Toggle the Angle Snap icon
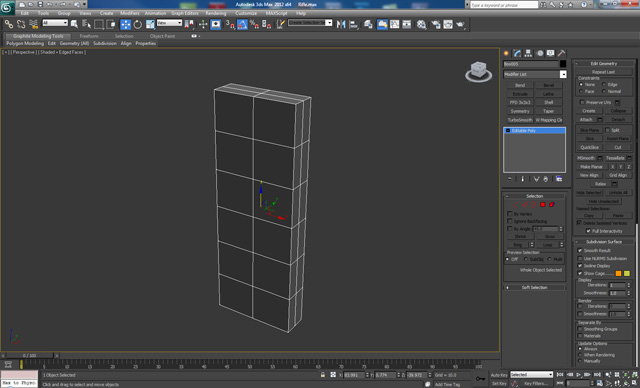This screenshot has width=640, height=388. pyautogui.click(x=242, y=24)
